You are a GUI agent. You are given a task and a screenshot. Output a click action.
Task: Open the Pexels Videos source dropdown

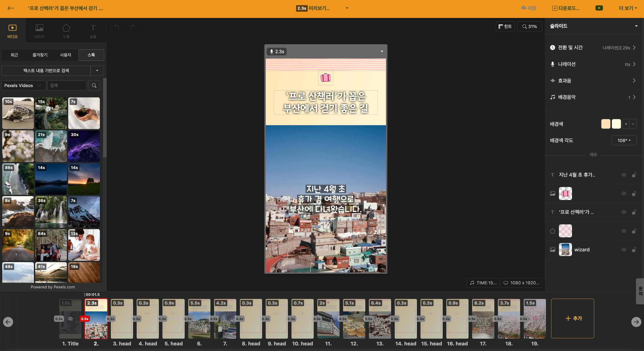pos(24,86)
